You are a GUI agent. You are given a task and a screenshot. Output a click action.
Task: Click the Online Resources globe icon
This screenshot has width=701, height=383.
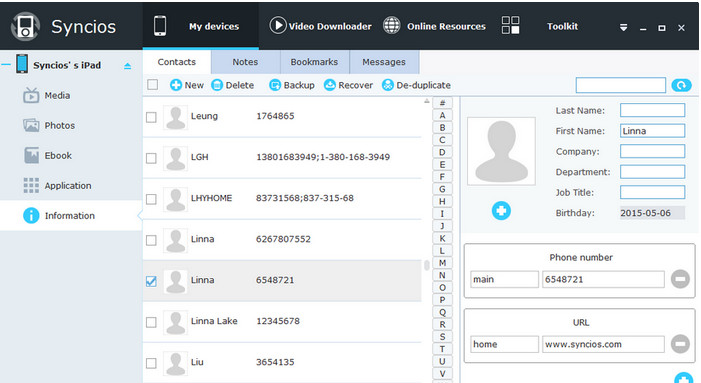[x=392, y=25]
